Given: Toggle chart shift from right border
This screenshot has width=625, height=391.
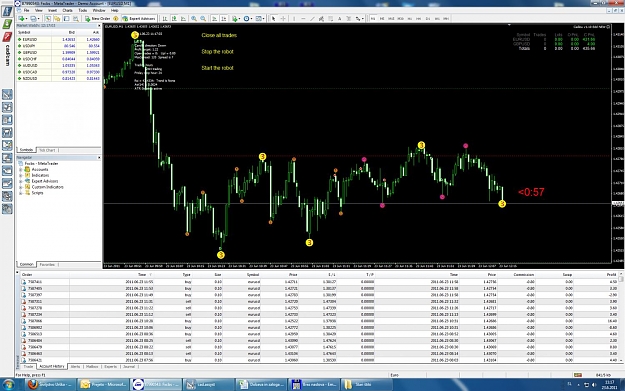Looking at the screenshot, I should [224, 18].
